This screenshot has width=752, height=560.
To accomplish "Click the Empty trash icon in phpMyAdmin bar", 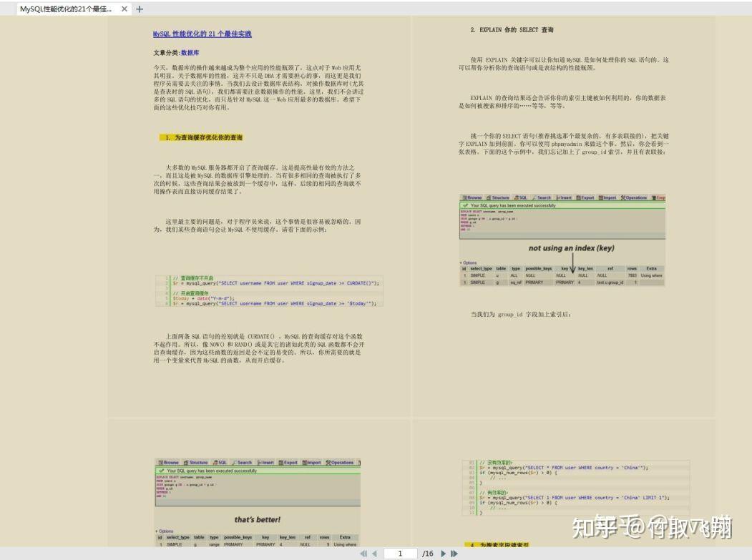I will click(x=653, y=199).
